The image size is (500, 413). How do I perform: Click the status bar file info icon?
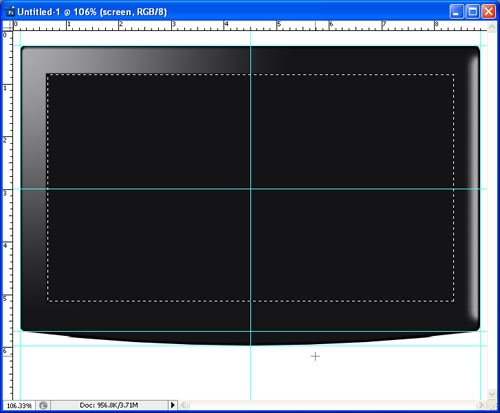click(43, 405)
